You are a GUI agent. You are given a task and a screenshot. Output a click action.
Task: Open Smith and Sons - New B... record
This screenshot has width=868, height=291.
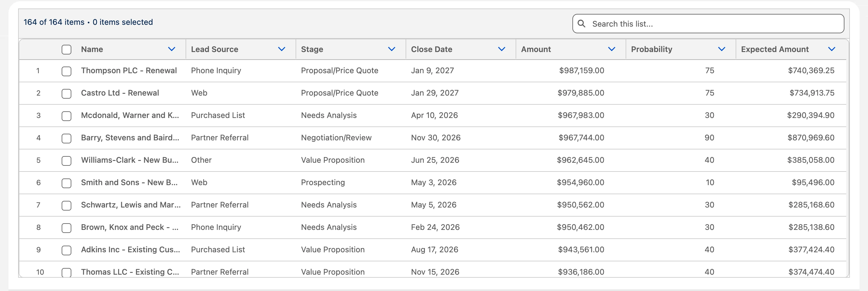pyautogui.click(x=129, y=182)
